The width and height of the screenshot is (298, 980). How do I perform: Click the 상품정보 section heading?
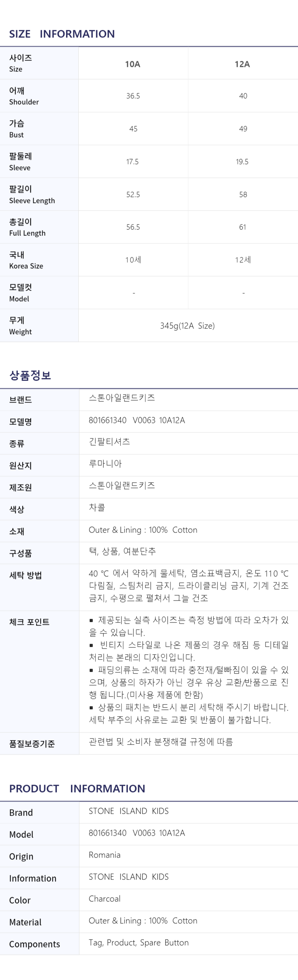(30, 375)
